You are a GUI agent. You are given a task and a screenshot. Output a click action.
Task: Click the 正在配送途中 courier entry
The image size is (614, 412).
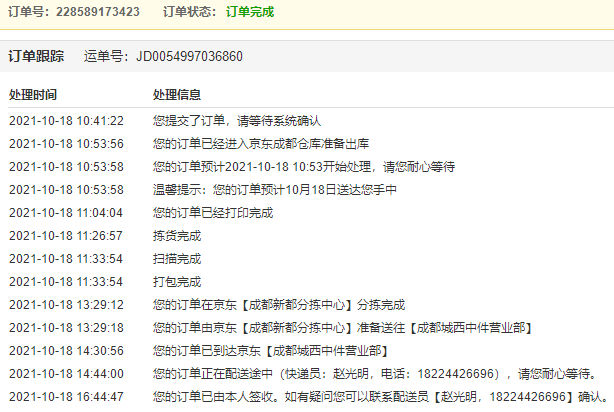tap(375, 374)
